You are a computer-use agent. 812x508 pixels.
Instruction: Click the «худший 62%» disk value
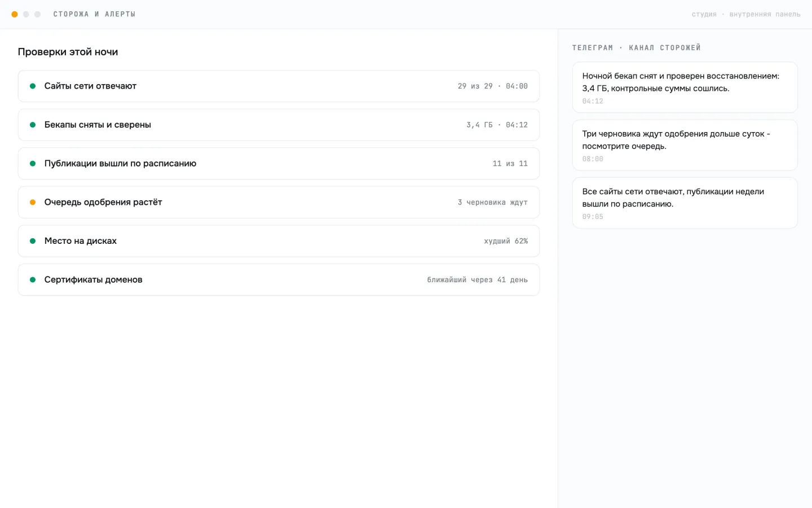coord(506,241)
